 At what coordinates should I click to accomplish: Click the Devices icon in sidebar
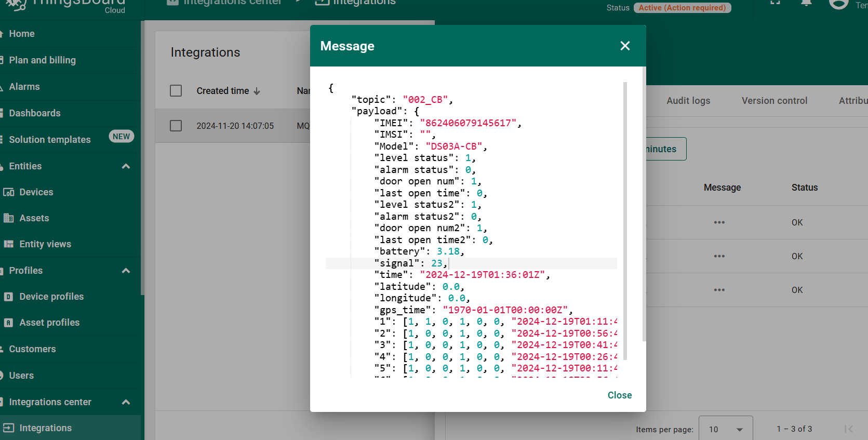(8, 192)
